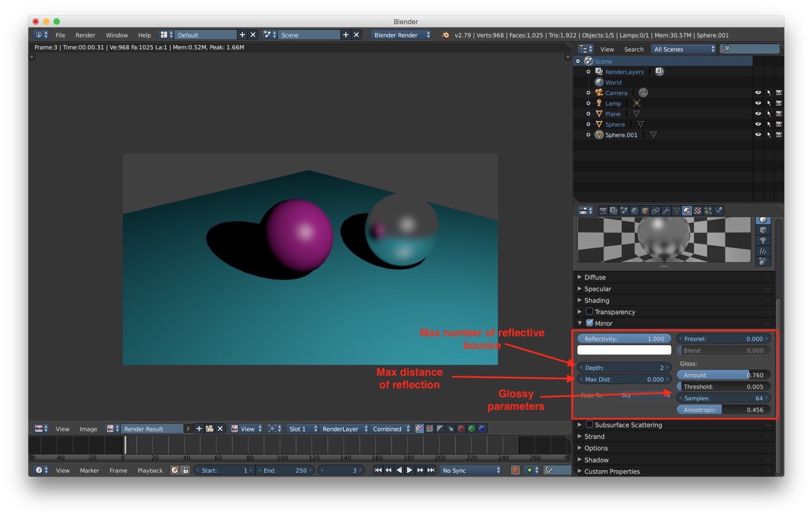Open the File menu
Image resolution: width=812 pixels, height=517 pixels.
pyautogui.click(x=60, y=35)
